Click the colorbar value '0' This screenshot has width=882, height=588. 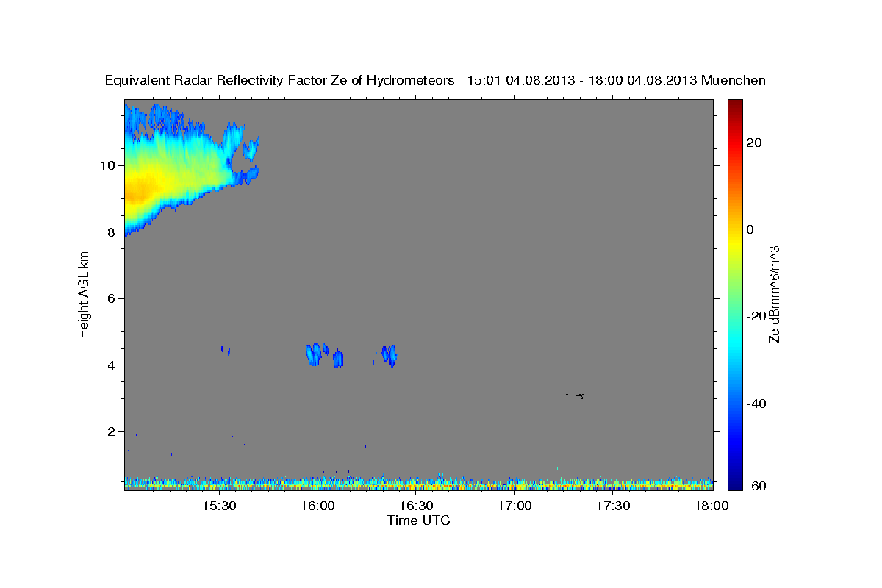pyautogui.click(x=751, y=229)
